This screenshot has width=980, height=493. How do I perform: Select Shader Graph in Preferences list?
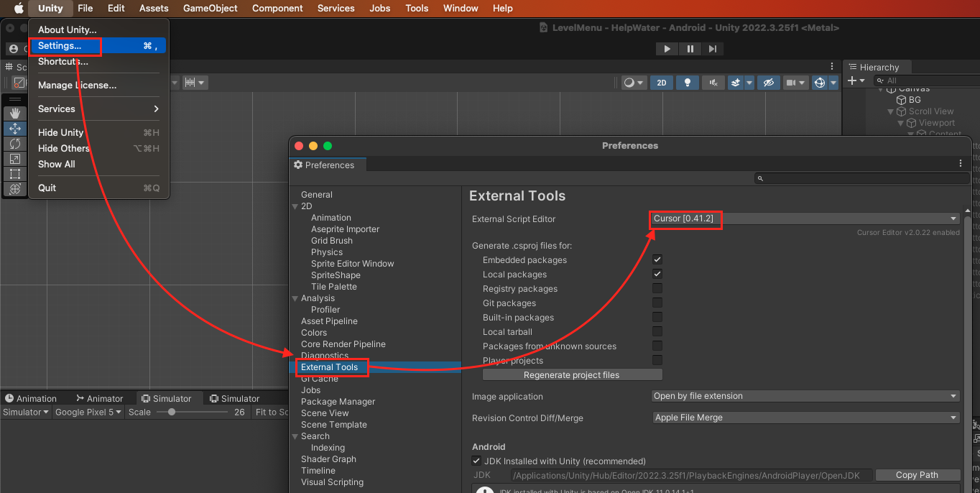[328, 459]
